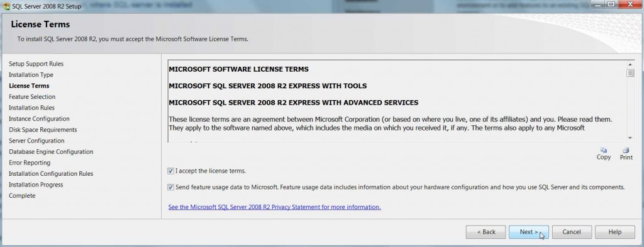Select License Terms step in sidebar
The image size is (644, 247).
pyautogui.click(x=29, y=86)
